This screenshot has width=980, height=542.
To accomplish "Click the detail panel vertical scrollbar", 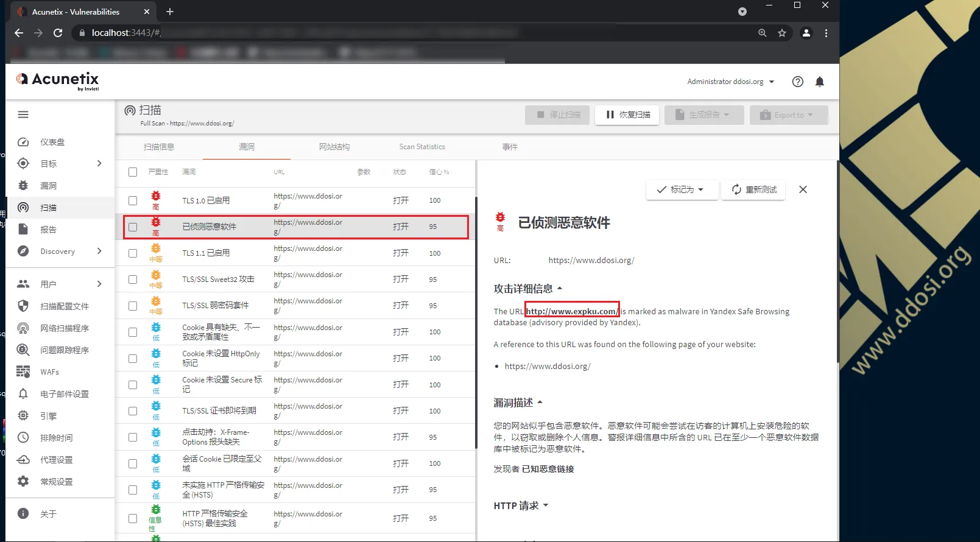I will (837, 262).
